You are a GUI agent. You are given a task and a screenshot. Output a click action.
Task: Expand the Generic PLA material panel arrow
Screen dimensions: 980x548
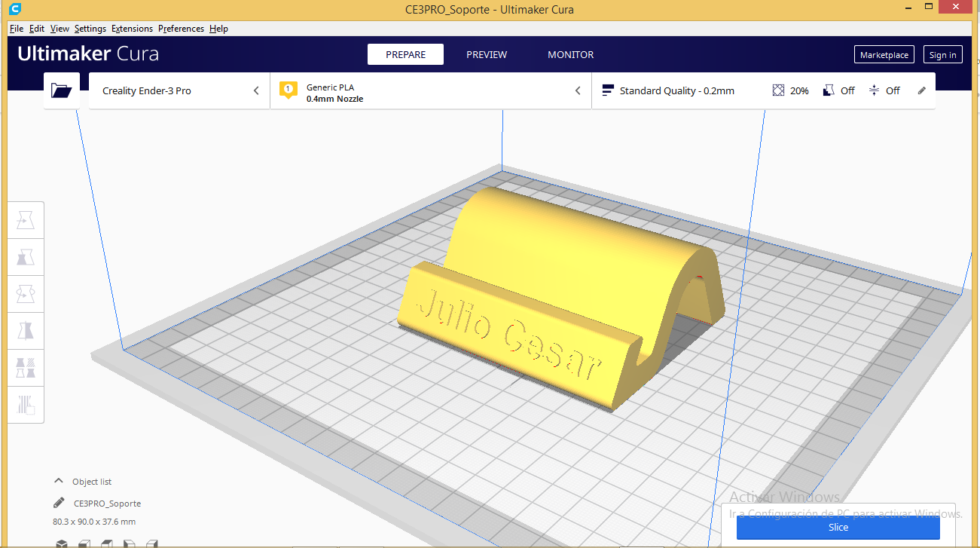pos(578,90)
